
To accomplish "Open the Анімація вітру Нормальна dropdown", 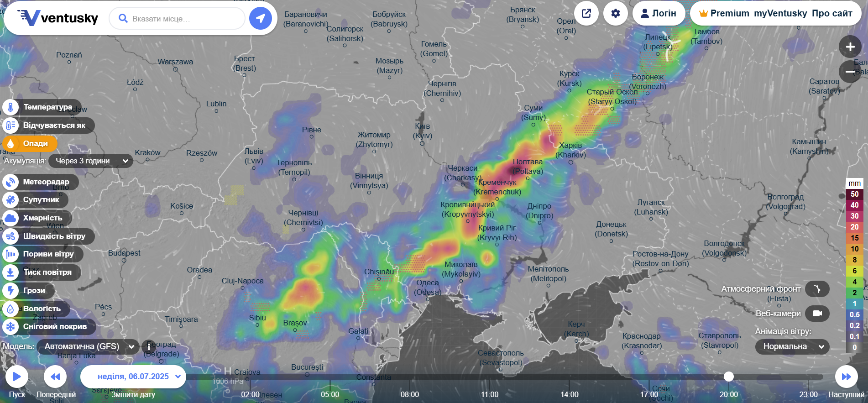I will (792, 346).
